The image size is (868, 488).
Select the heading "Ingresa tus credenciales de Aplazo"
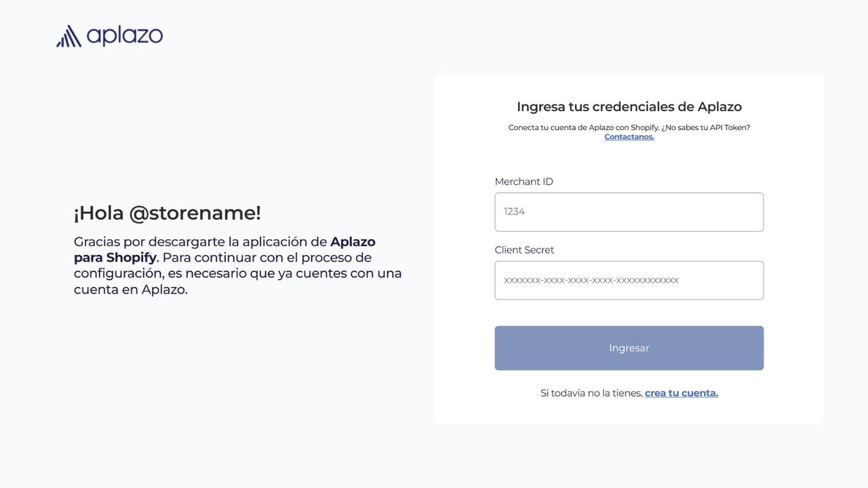click(629, 106)
